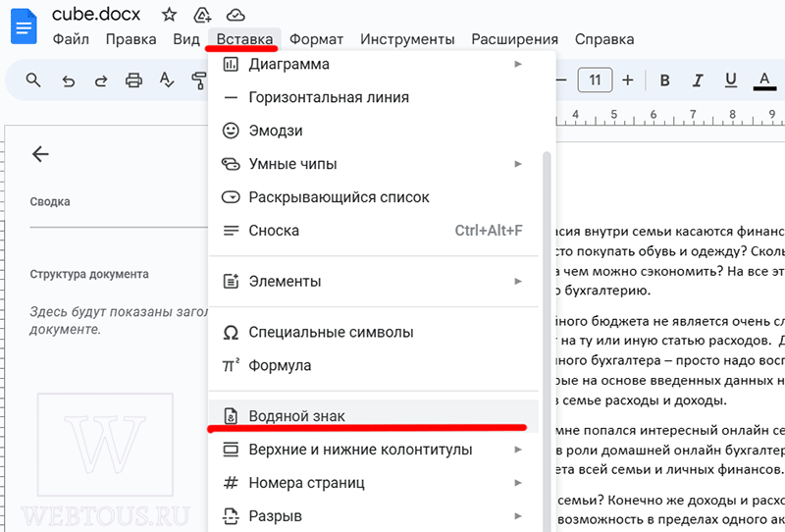Click the Структура документа heading
This screenshot has width=785, height=532.
[x=89, y=274]
